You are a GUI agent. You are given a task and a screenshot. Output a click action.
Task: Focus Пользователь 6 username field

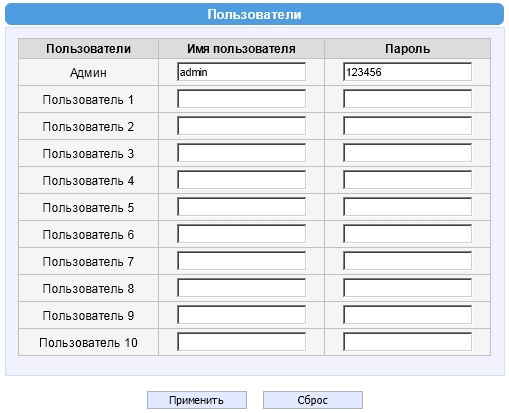tap(241, 234)
